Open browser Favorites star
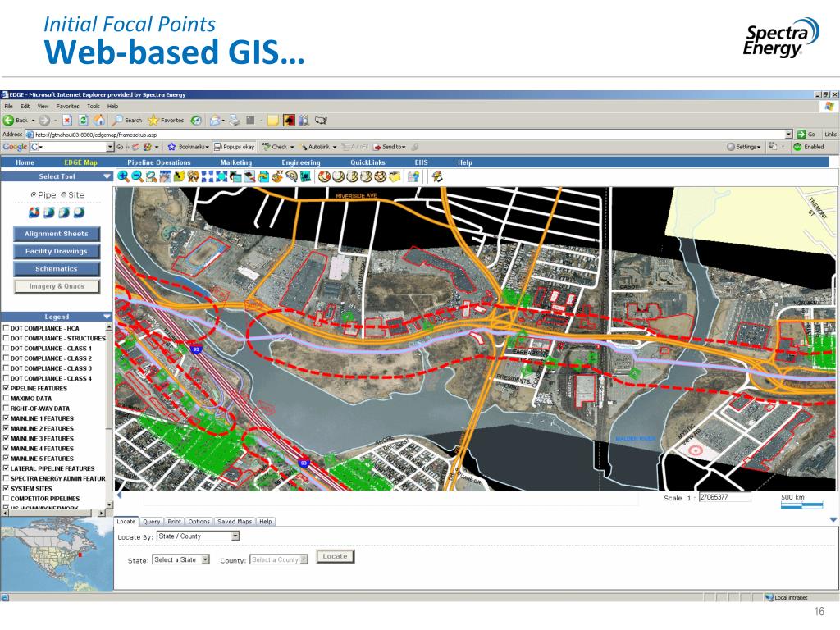This screenshot has height=630, width=840. coord(166,120)
